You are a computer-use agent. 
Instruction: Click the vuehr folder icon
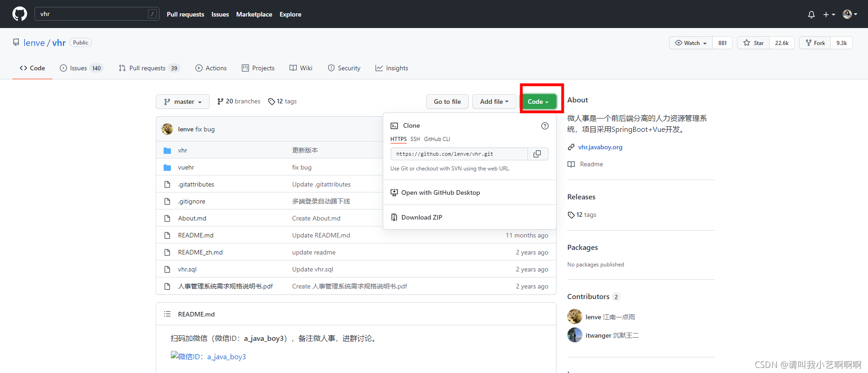[167, 168]
